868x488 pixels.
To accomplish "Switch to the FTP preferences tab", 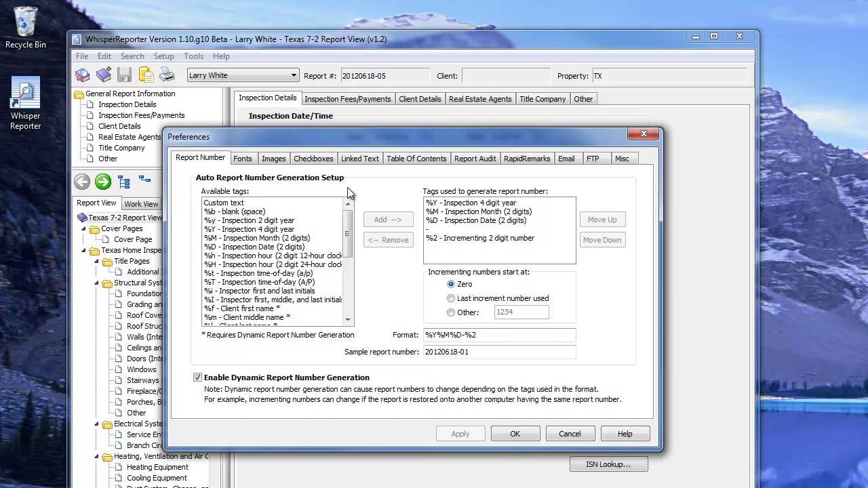I will [593, 159].
